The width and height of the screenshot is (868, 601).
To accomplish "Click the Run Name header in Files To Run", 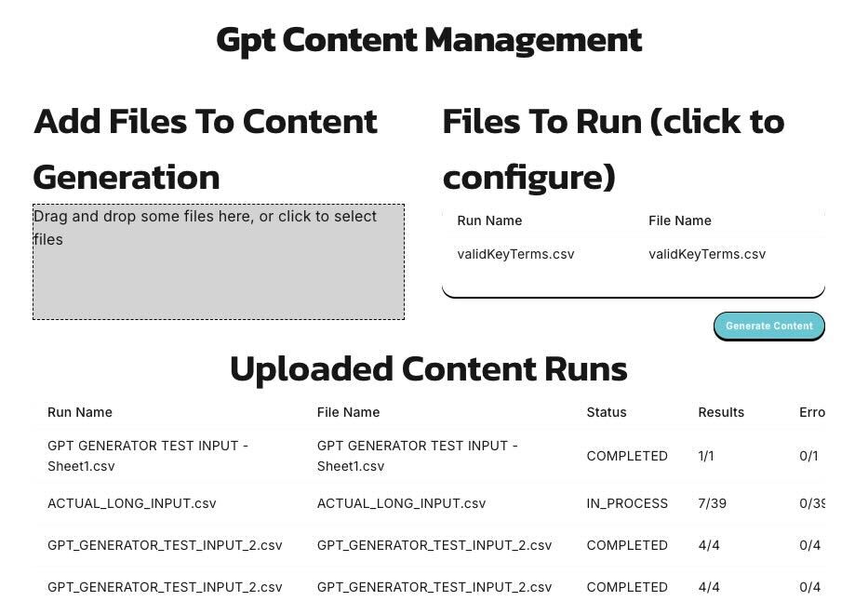I will tap(489, 220).
